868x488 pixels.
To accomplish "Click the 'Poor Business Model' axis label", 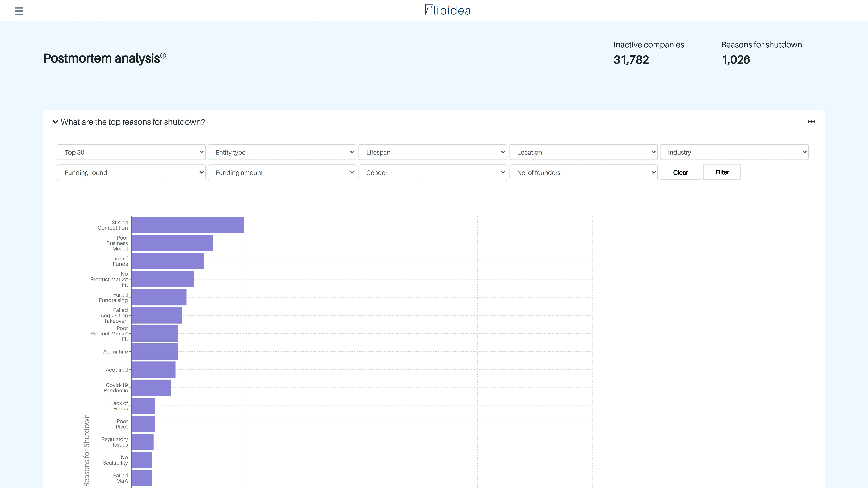I will pyautogui.click(x=117, y=243).
